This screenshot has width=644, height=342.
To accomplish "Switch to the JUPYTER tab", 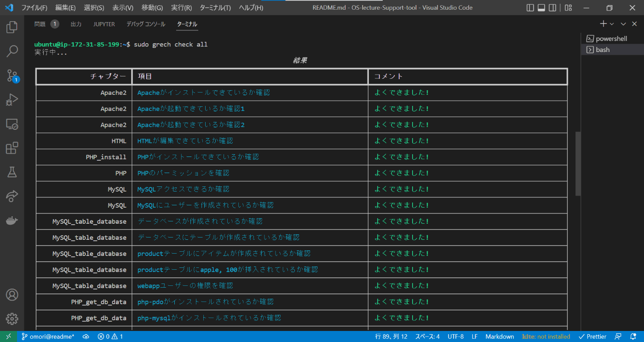I will click(x=104, y=24).
